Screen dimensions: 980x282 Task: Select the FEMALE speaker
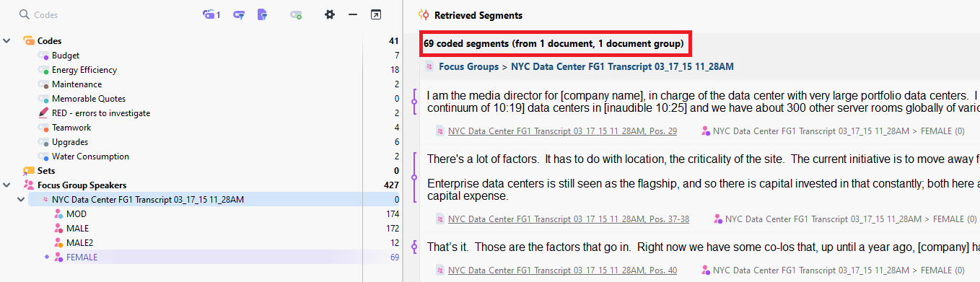(82, 257)
